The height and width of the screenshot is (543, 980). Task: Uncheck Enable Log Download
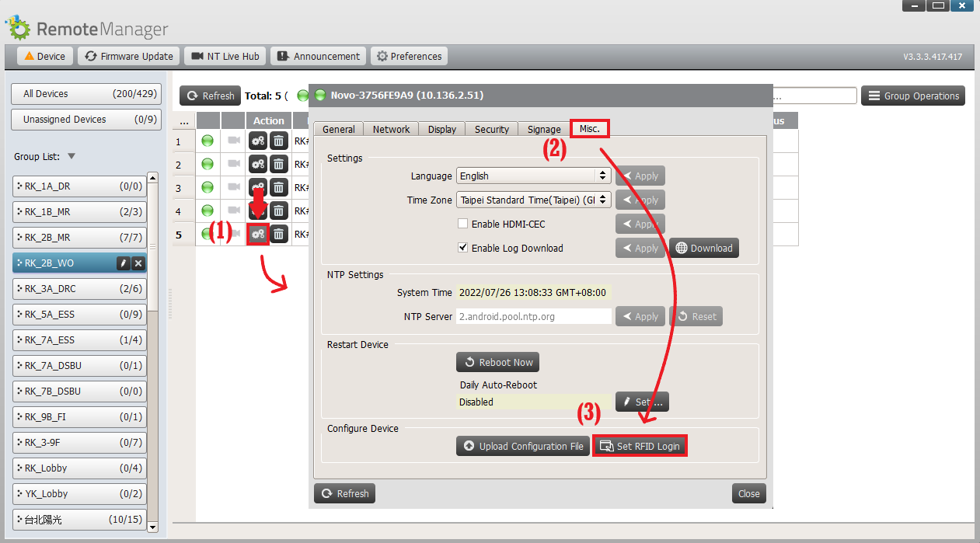click(x=462, y=247)
